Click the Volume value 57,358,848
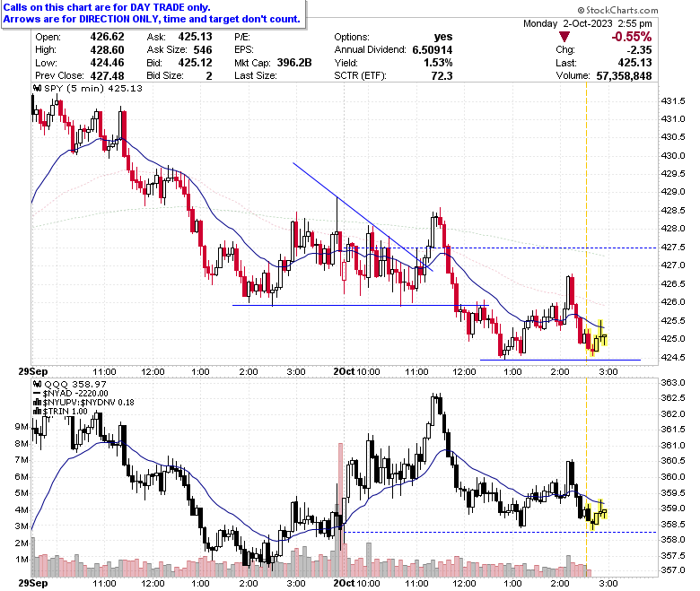 [x=624, y=76]
